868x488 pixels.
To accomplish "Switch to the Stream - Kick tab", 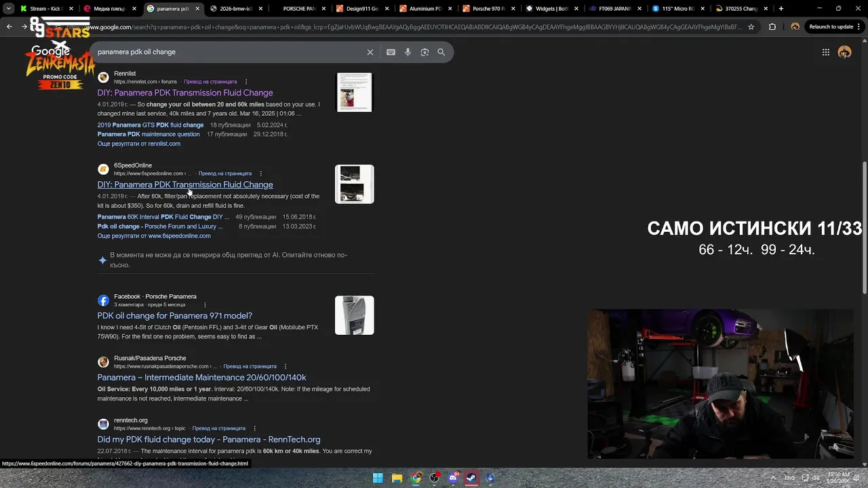I will point(46,9).
